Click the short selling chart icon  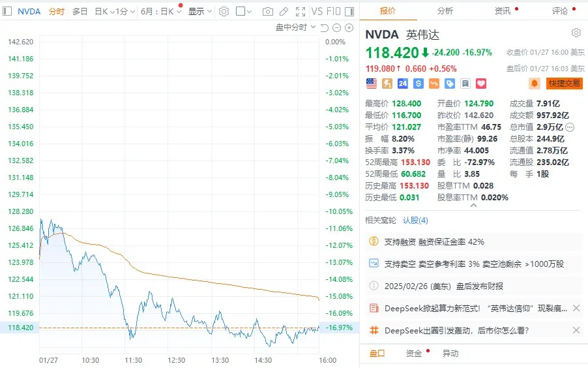374,263
